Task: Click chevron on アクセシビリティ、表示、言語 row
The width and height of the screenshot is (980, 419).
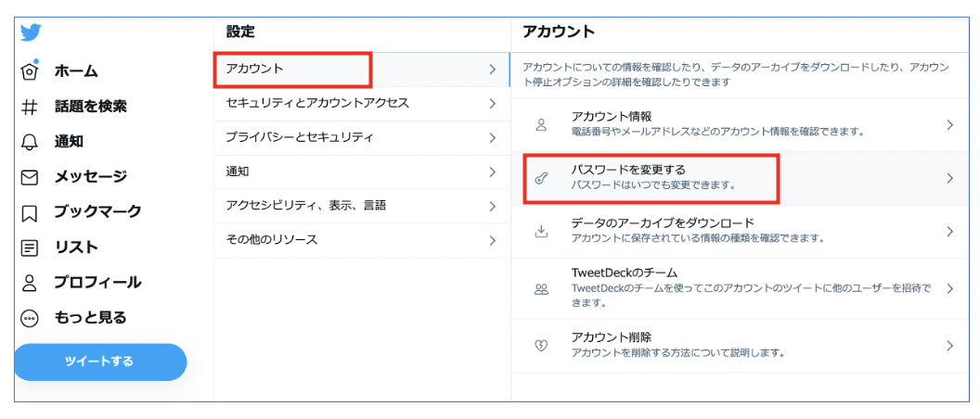Action: (x=493, y=206)
